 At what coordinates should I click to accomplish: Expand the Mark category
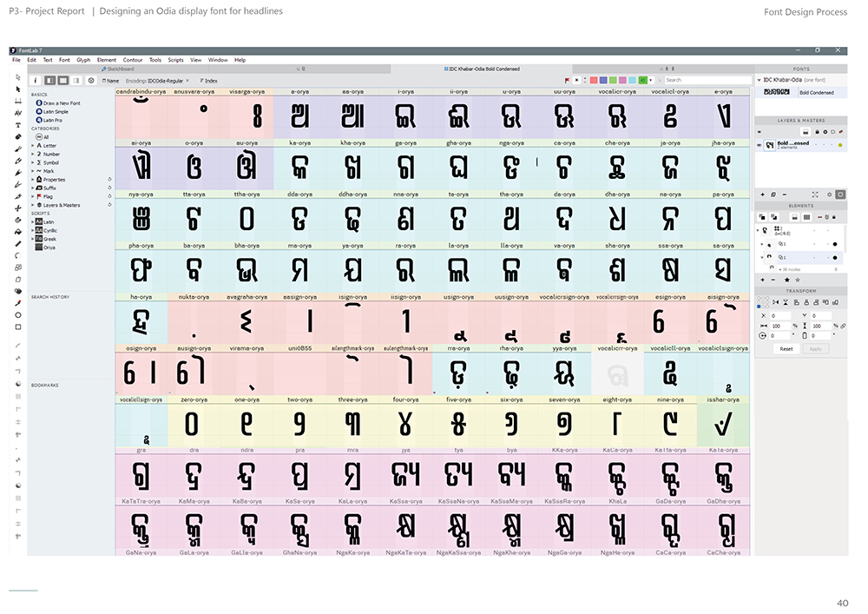point(33,171)
